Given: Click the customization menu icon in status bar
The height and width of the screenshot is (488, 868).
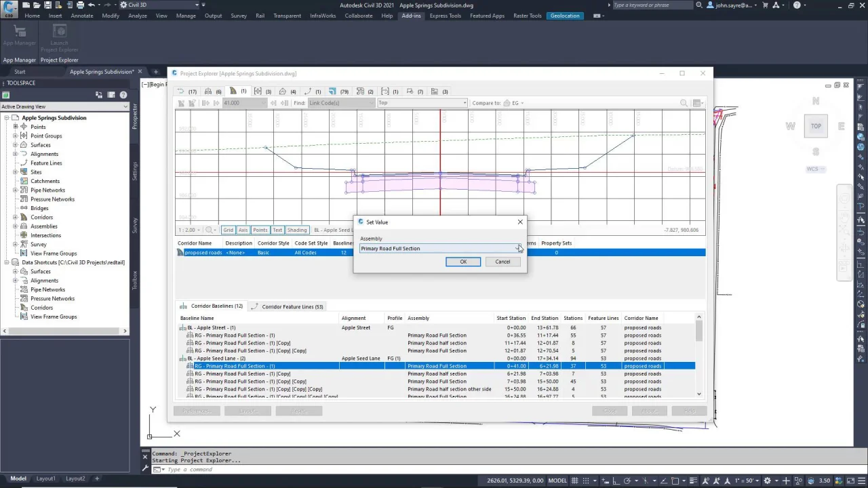Looking at the screenshot, I should point(861,481).
